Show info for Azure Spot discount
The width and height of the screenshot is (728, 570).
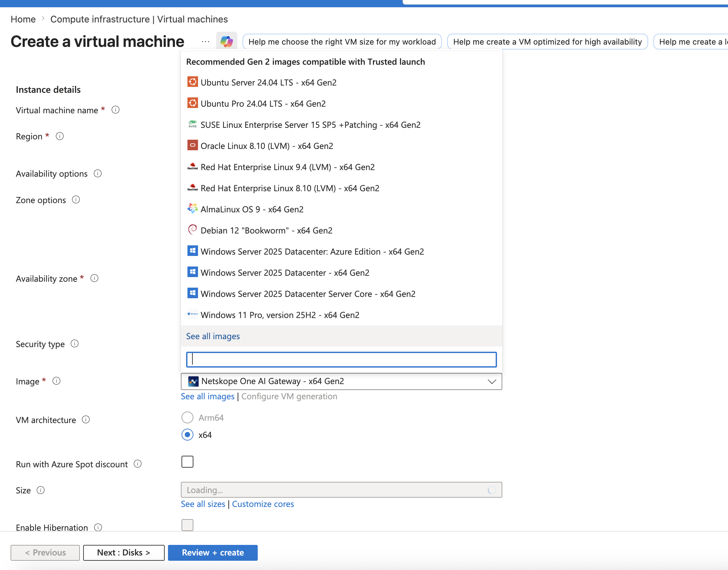(138, 464)
